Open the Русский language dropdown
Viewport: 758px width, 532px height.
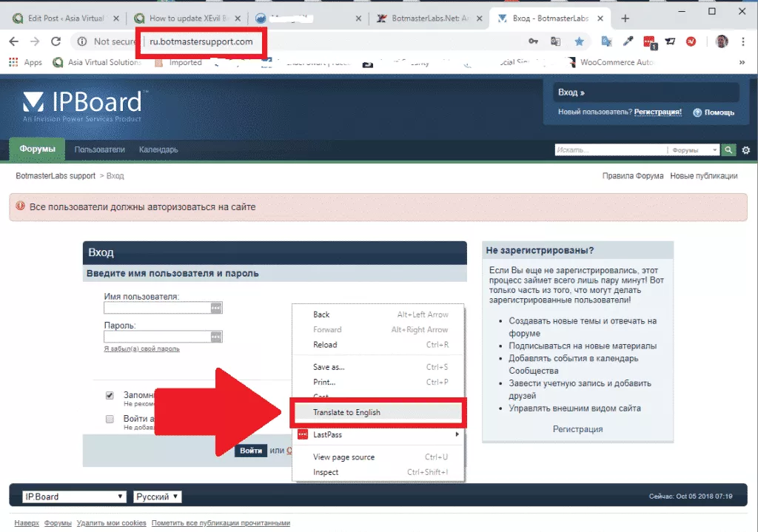pyautogui.click(x=157, y=496)
